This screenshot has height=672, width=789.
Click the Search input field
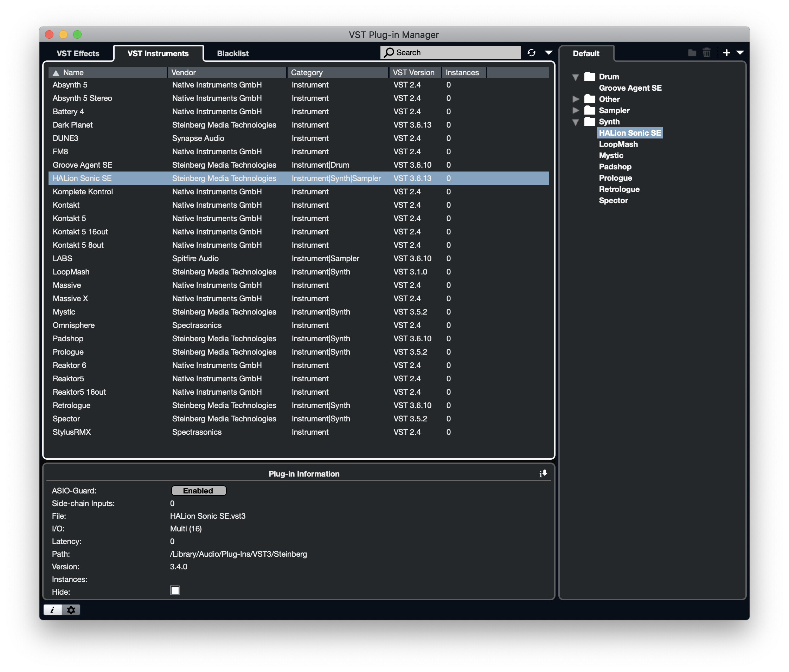pyautogui.click(x=450, y=52)
